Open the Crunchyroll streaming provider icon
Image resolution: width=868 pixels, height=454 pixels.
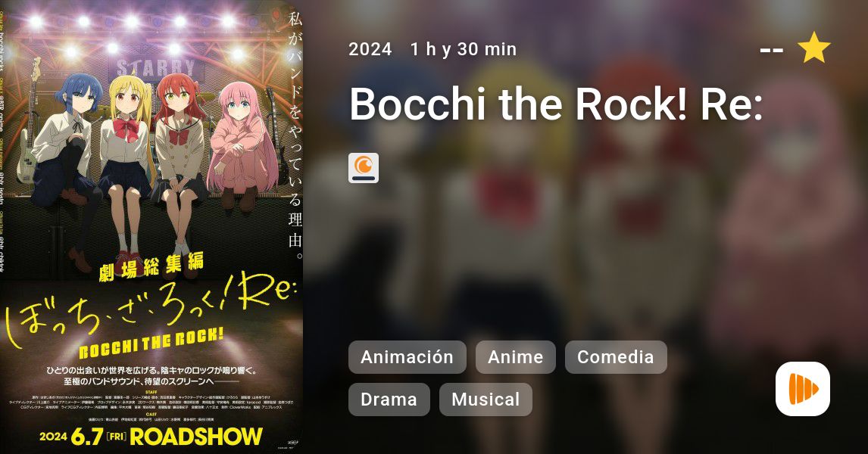pos(364,168)
